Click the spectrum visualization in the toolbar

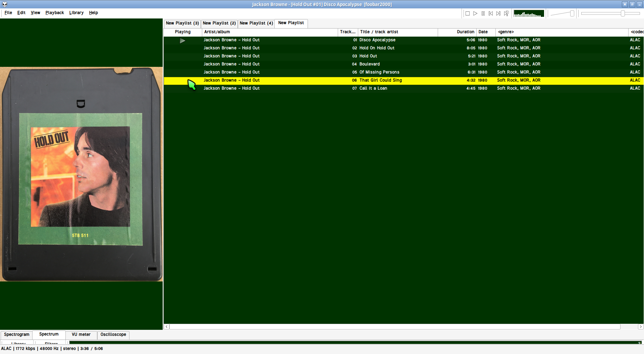point(529,13)
